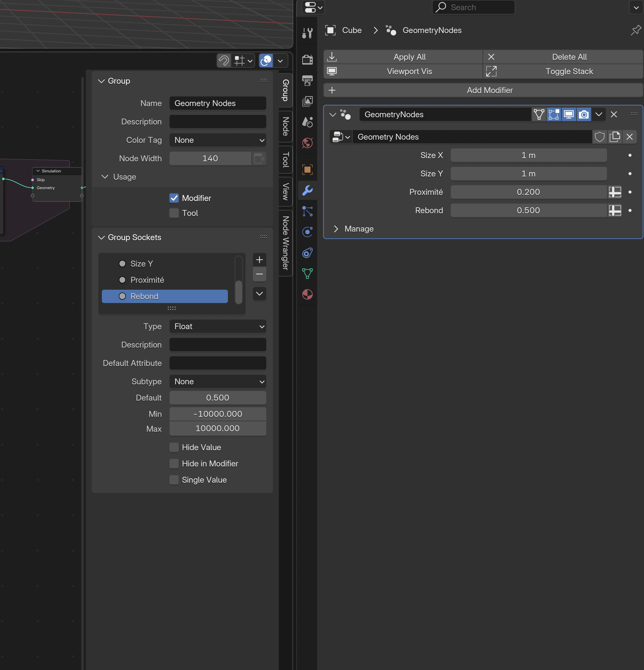
Task: Add a new group socket
Action: click(259, 260)
